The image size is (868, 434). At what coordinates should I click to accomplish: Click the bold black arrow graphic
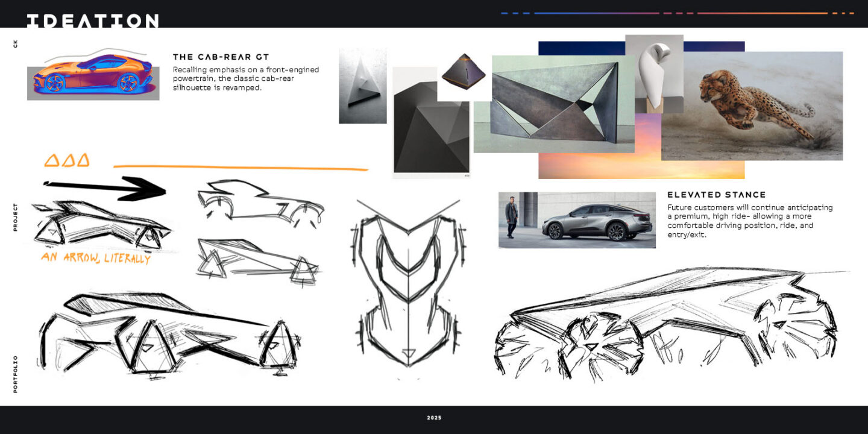pyautogui.click(x=105, y=187)
